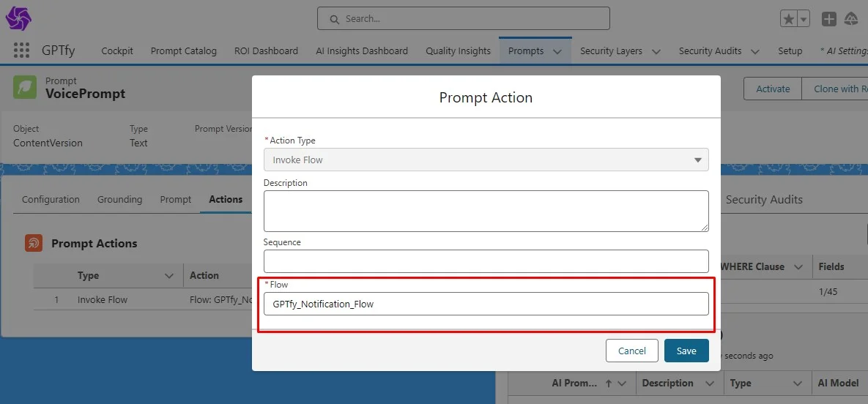Click the ContentVersion object value
Screen dimensions: 868x404
point(48,143)
